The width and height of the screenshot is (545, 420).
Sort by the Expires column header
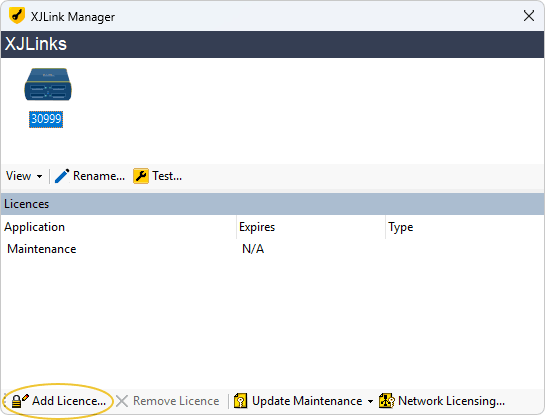pos(311,227)
